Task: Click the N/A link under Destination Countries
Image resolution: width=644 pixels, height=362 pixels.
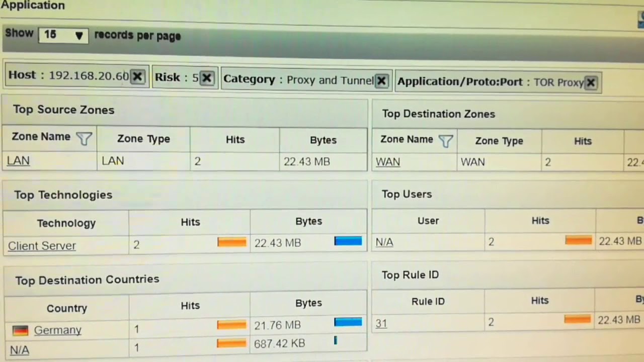Action: tap(19, 349)
